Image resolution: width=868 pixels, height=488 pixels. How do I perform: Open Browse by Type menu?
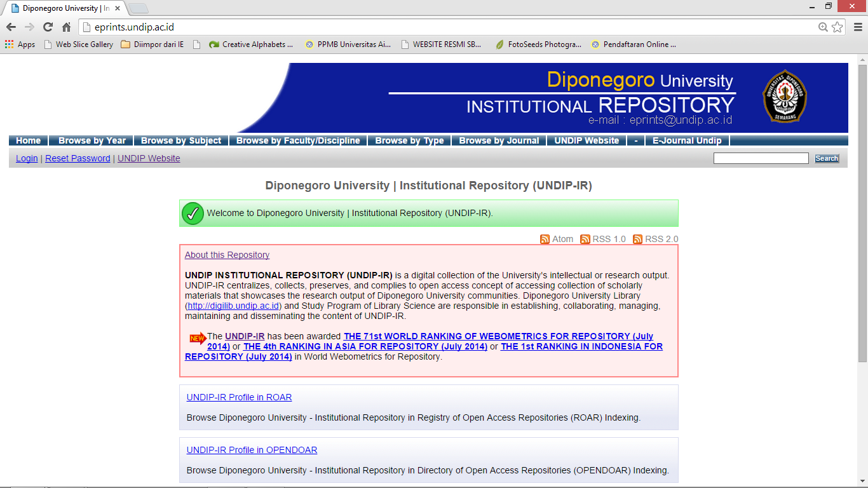tap(409, 140)
